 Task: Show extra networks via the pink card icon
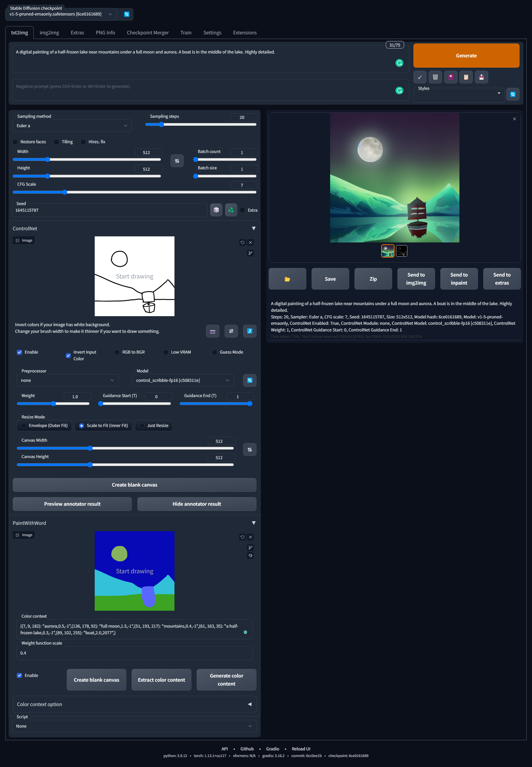pos(450,77)
